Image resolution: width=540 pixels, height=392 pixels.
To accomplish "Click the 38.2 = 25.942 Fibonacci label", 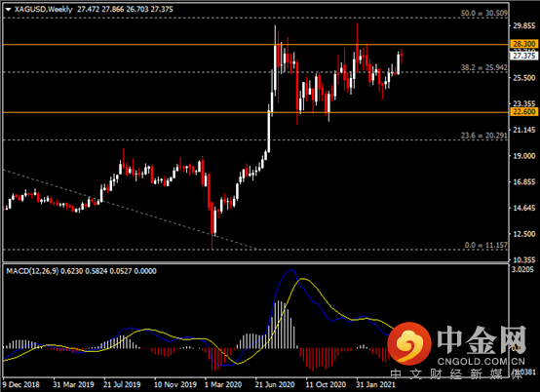I will (483, 67).
